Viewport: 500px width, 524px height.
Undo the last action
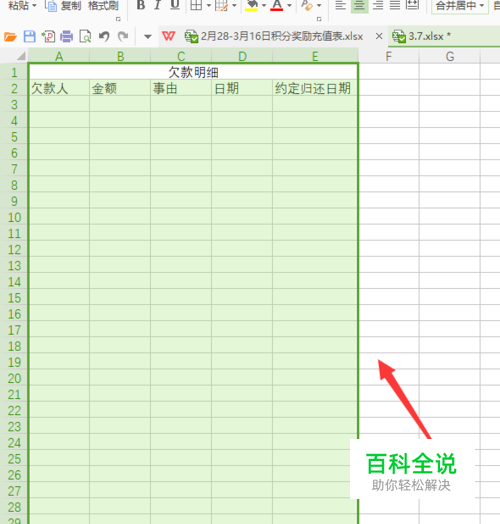coord(104,36)
